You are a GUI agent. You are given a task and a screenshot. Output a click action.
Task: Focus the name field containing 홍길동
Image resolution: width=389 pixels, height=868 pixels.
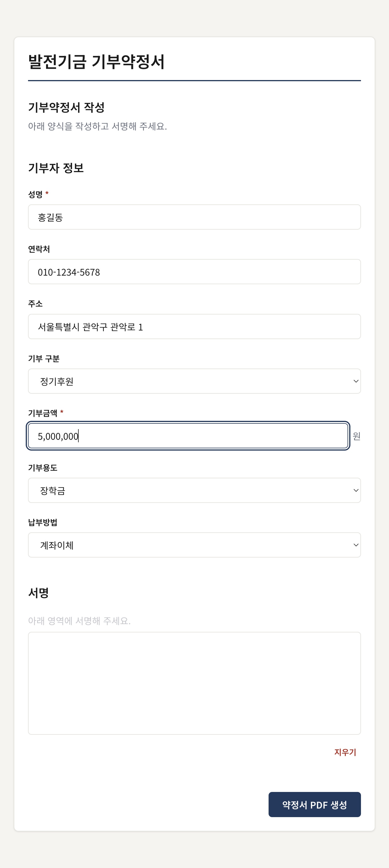pyautogui.click(x=194, y=217)
